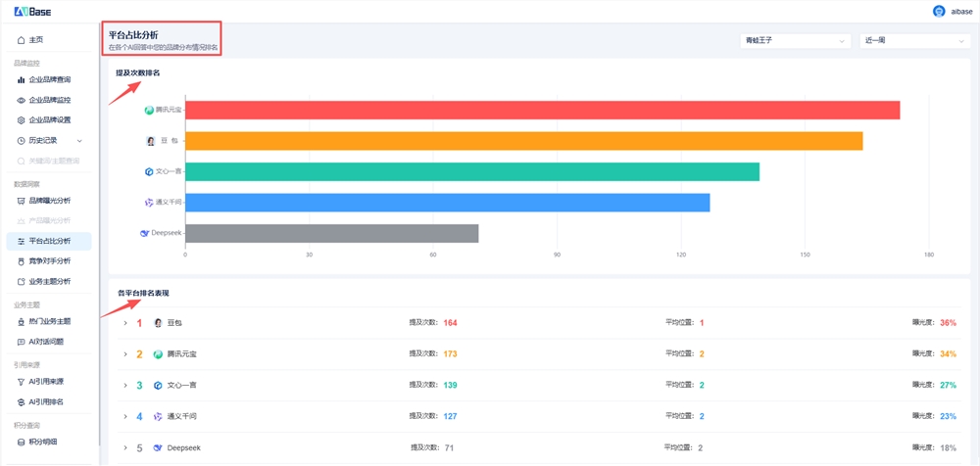Open 品牌曝光分析 from the sidebar
The width and height of the screenshot is (980, 466).
coord(49,201)
